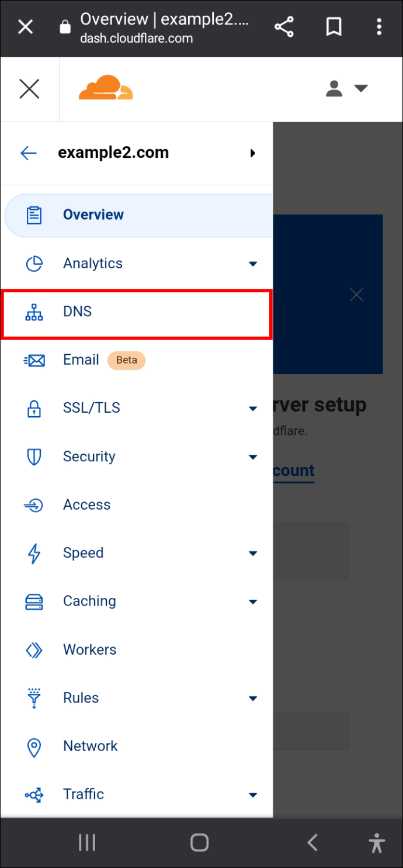This screenshot has width=403, height=868.
Task: Tap the Analytics pie chart icon
Action: click(34, 264)
